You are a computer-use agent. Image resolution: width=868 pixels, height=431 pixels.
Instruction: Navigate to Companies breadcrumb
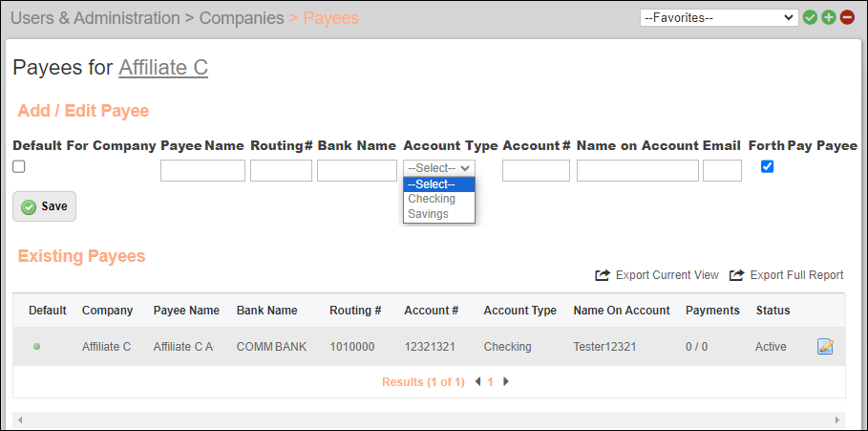(x=242, y=18)
